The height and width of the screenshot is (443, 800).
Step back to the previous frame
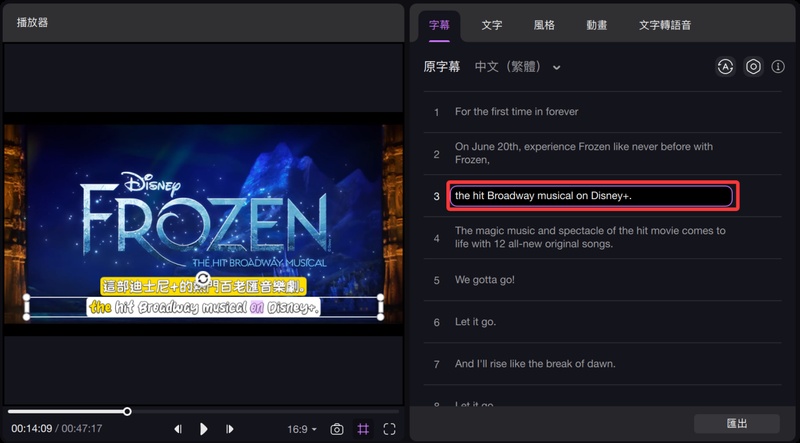[x=178, y=429]
